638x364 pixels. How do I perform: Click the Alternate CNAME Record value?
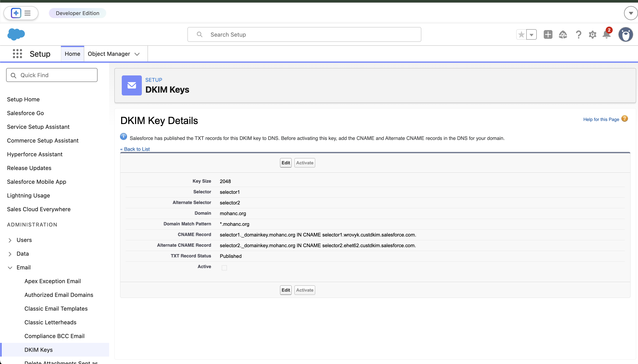[318, 245]
